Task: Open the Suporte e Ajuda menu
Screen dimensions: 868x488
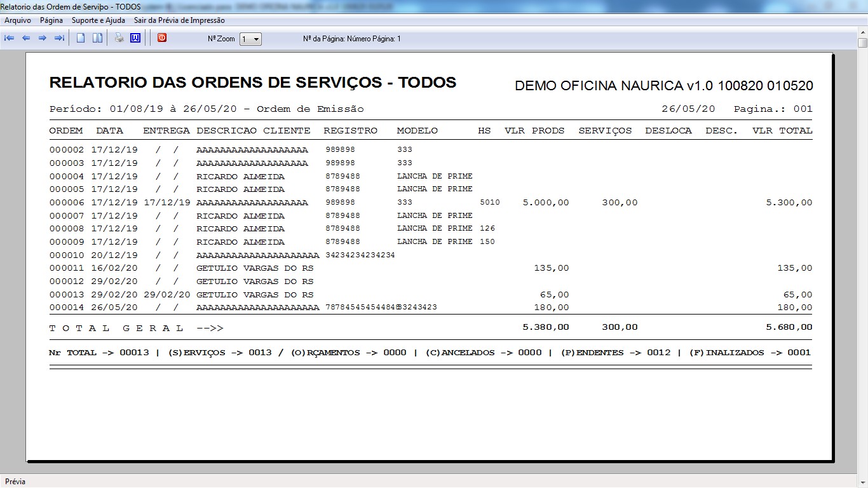Action: [x=98, y=20]
